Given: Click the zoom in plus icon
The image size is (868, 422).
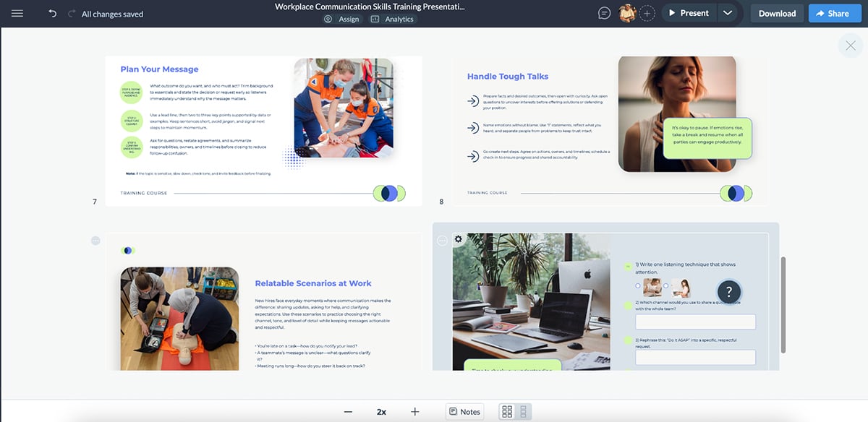Looking at the screenshot, I should click(414, 411).
